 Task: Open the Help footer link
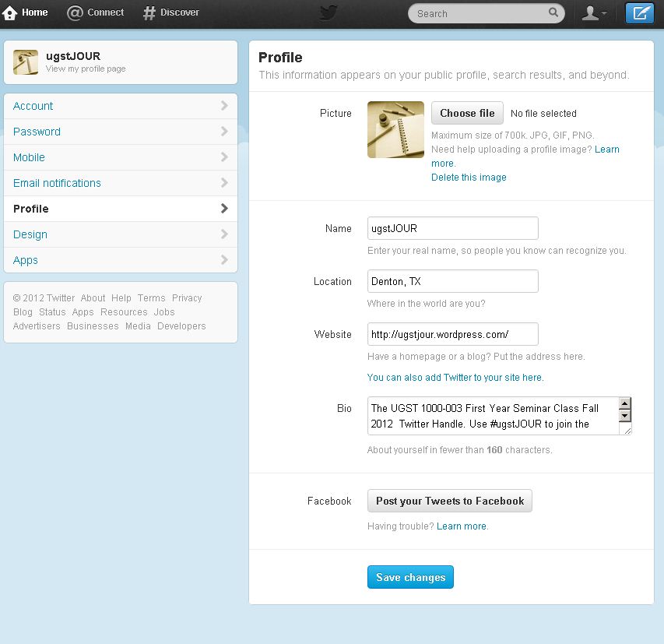pos(121,297)
